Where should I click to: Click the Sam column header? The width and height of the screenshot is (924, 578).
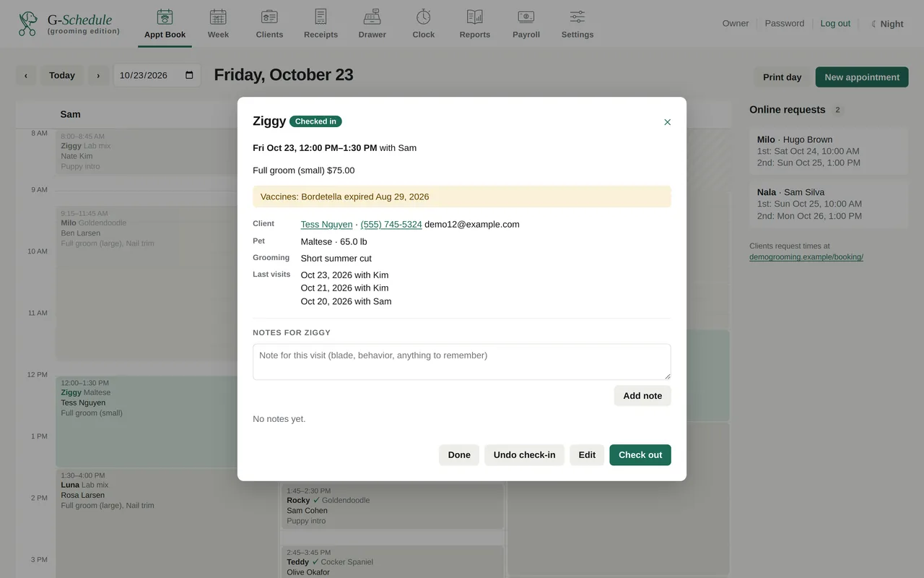pos(71,114)
